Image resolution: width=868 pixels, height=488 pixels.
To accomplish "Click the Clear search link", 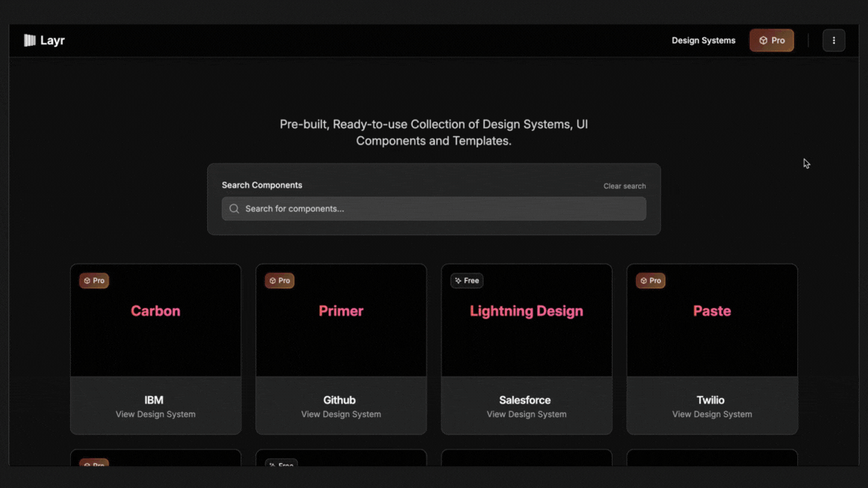I will click(x=625, y=186).
